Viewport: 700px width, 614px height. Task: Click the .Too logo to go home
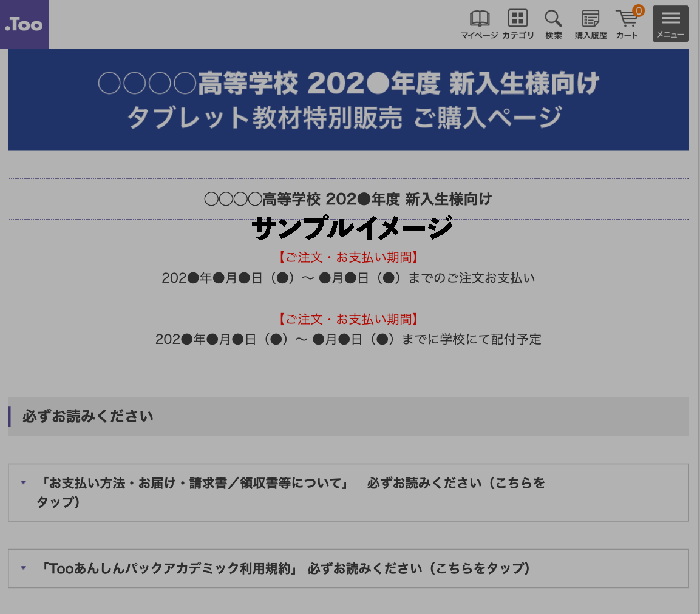(x=24, y=24)
